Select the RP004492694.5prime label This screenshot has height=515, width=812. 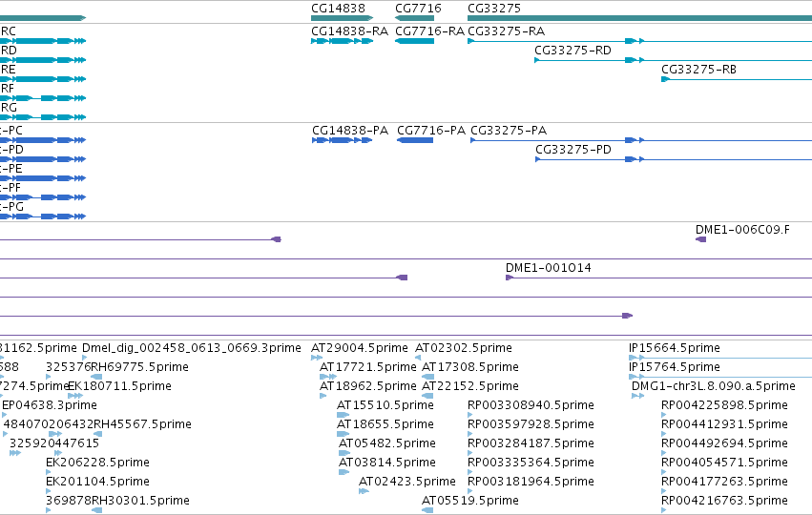pyautogui.click(x=724, y=443)
